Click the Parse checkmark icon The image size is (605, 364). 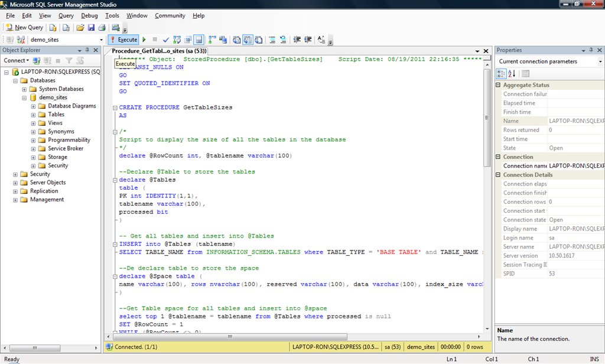(x=166, y=40)
